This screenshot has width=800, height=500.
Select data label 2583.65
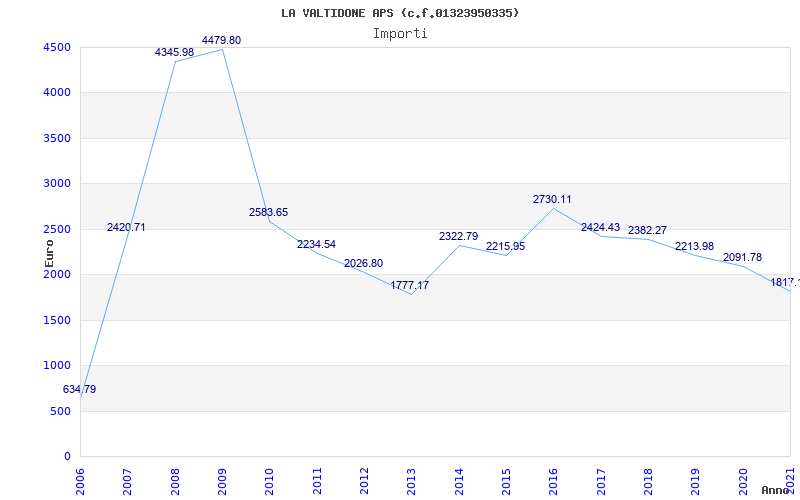(x=268, y=212)
